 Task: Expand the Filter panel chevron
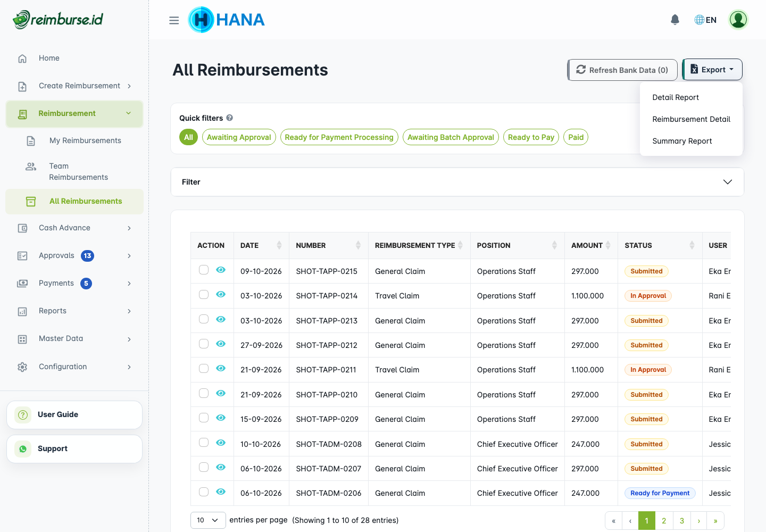point(728,182)
